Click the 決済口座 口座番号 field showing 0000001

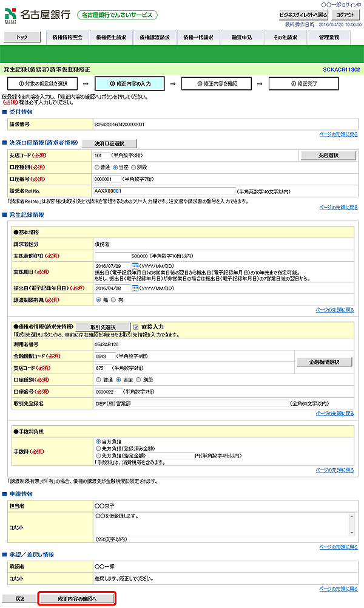(x=107, y=179)
